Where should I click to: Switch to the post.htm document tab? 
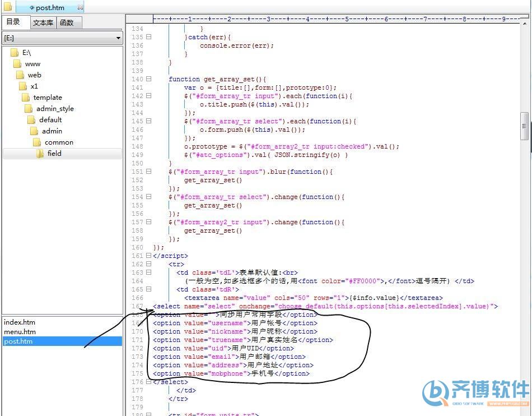(x=50, y=7)
